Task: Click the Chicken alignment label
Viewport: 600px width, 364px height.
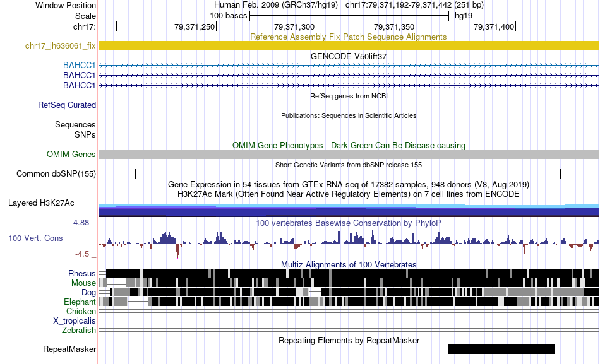Action: coord(81,311)
